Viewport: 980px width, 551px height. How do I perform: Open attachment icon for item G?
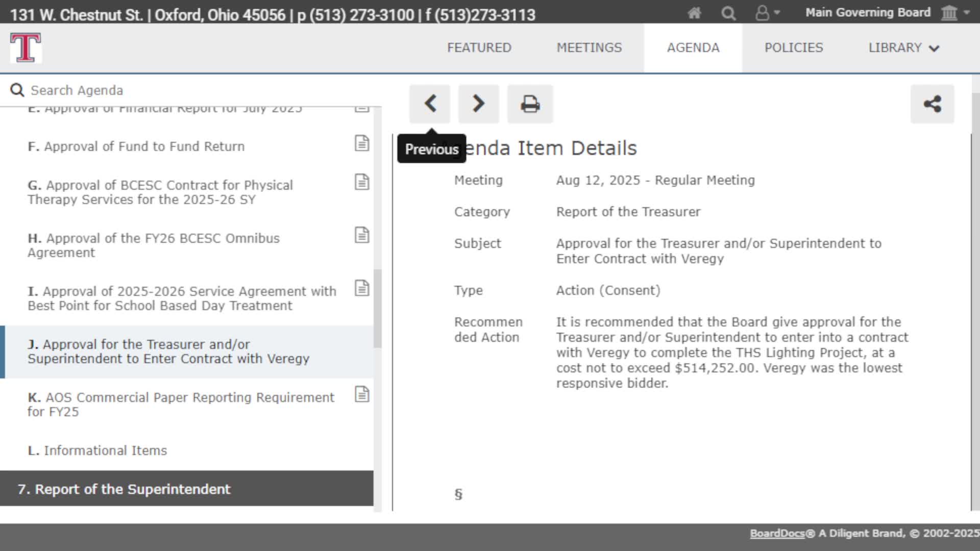click(x=362, y=182)
